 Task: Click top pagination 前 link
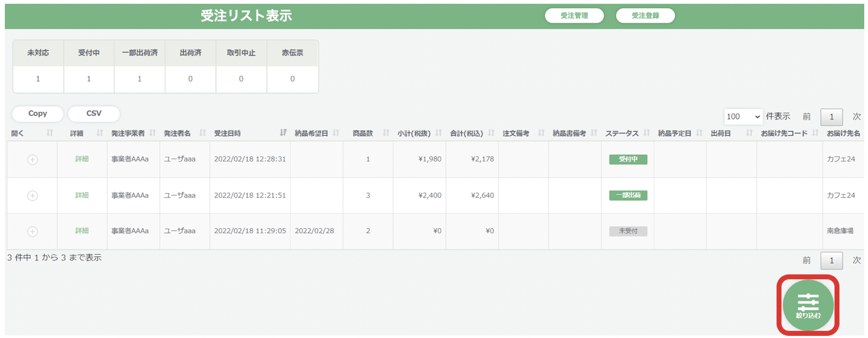coord(807,117)
